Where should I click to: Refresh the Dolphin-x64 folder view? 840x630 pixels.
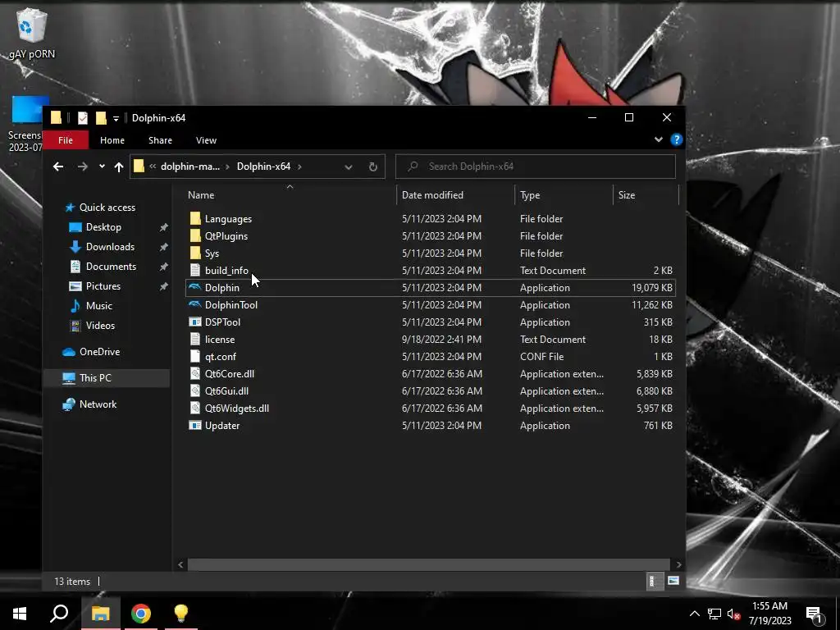click(x=373, y=167)
